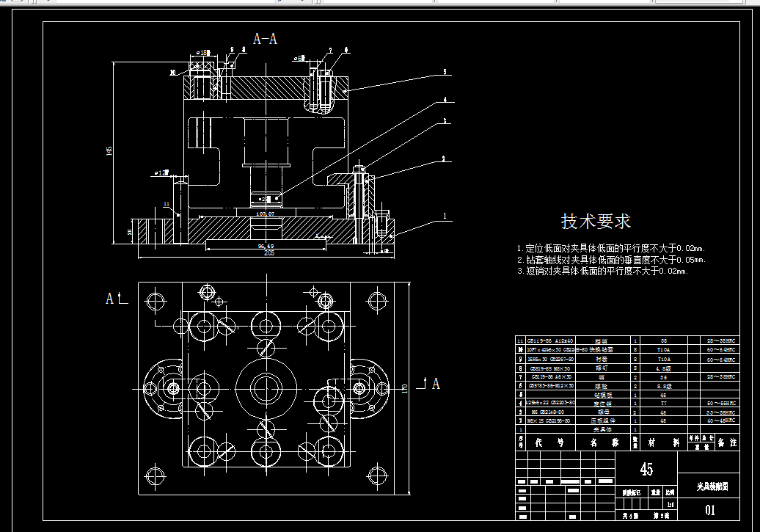This screenshot has height=532, width=760.
Task: Click the 50~55HRC remark cell
Action: click(720, 404)
